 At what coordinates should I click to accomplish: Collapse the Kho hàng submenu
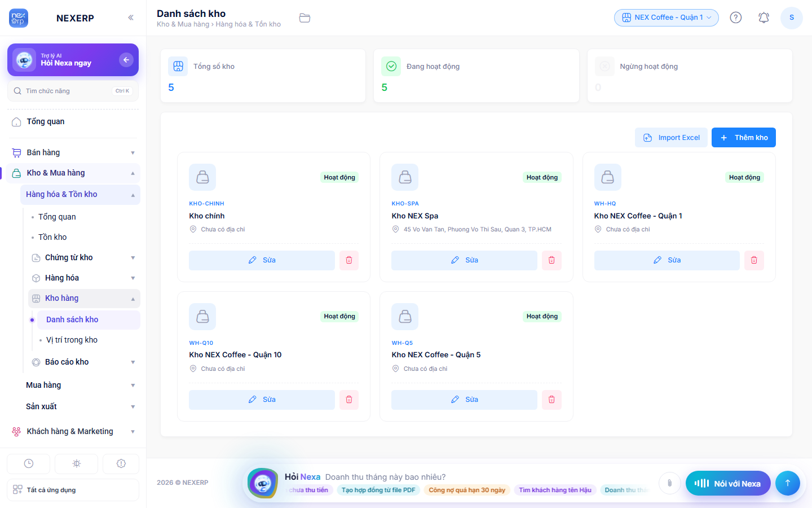coord(83,298)
